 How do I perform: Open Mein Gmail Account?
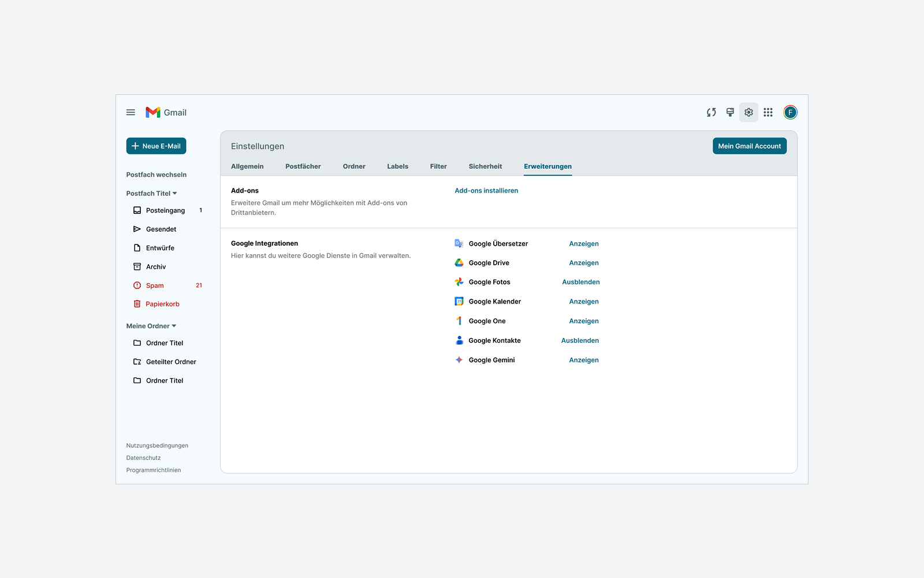coord(750,146)
